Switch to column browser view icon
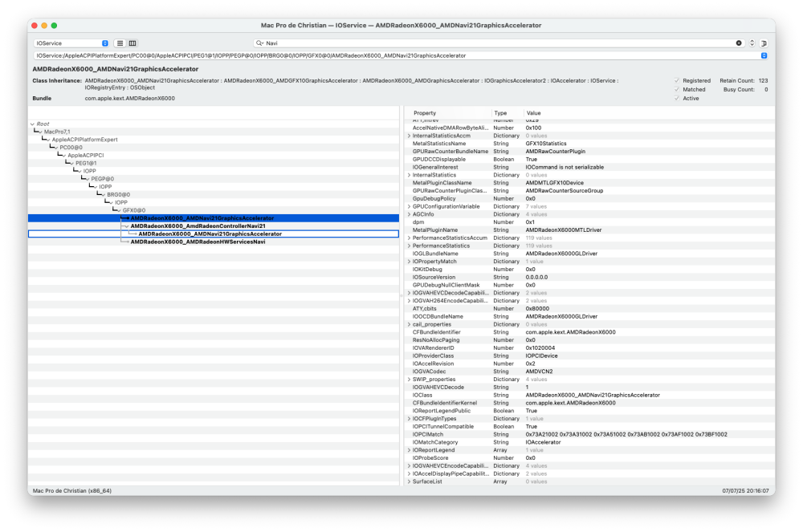The height and width of the screenshot is (532, 803). 132,43
